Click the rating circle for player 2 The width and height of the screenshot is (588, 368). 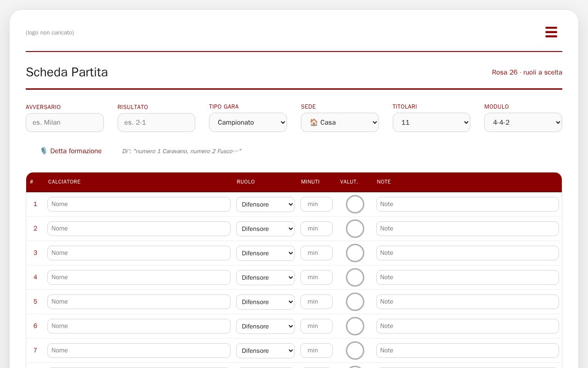(x=355, y=229)
